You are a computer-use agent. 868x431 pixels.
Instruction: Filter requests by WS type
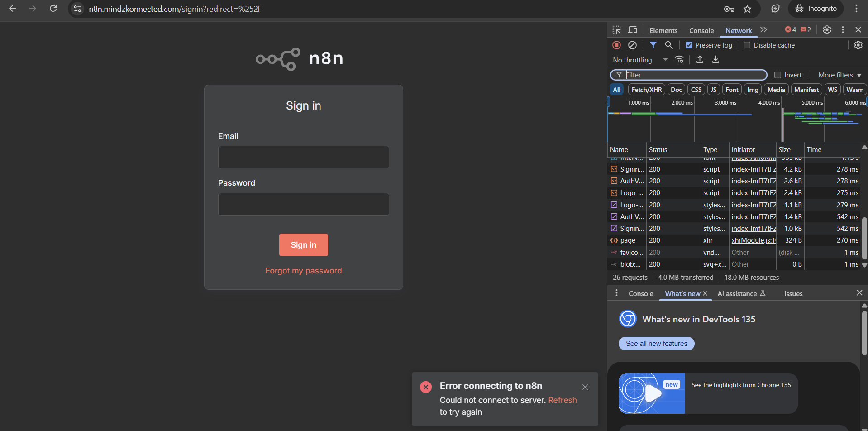833,90
